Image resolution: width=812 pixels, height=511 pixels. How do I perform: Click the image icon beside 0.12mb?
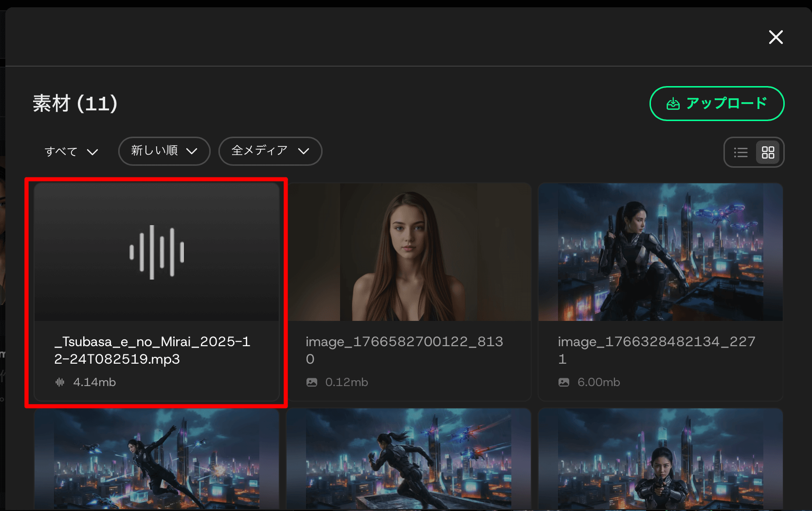pyautogui.click(x=312, y=382)
